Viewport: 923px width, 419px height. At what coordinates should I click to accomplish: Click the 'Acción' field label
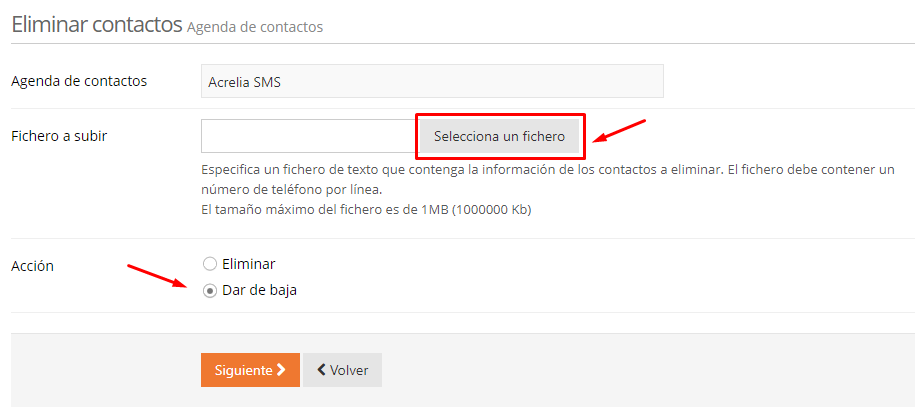tap(32, 266)
